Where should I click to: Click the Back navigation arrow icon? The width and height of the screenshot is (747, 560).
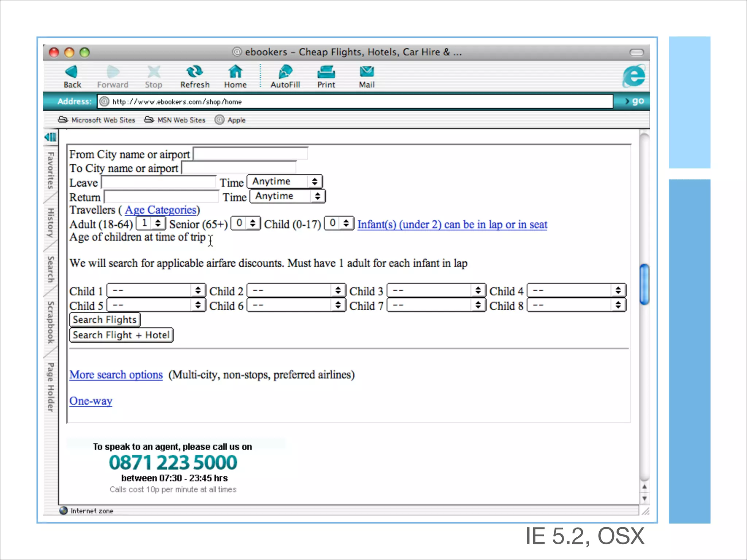coord(71,72)
